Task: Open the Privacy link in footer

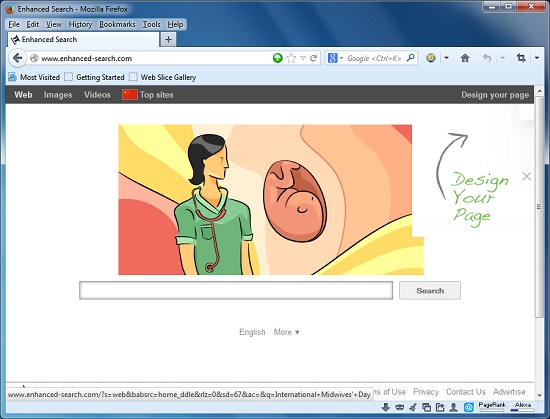Action: pyautogui.click(x=426, y=392)
